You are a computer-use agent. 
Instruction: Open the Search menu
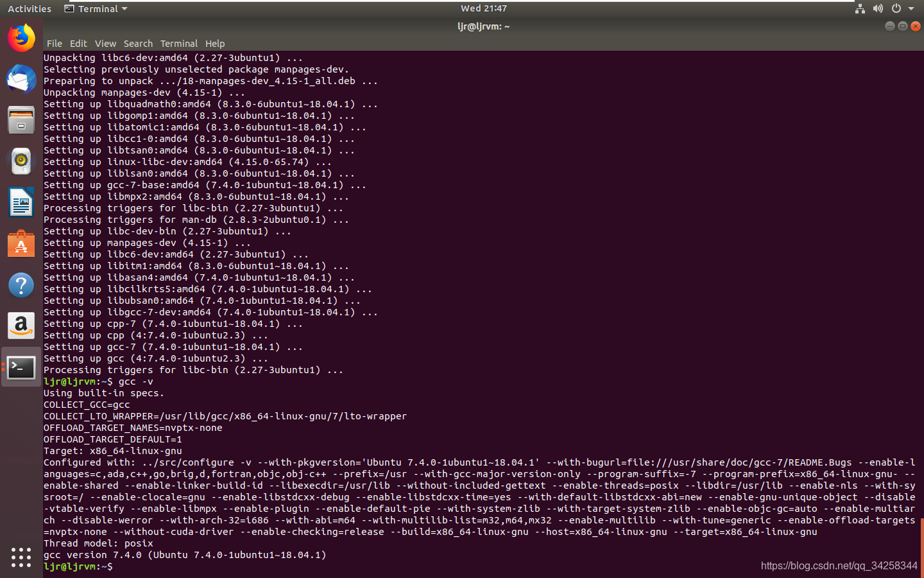point(138,44)
